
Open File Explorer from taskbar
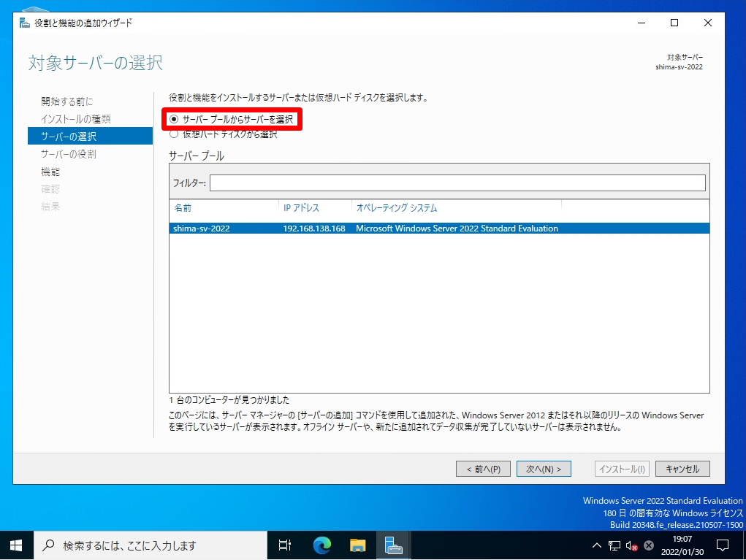(357, 545)
